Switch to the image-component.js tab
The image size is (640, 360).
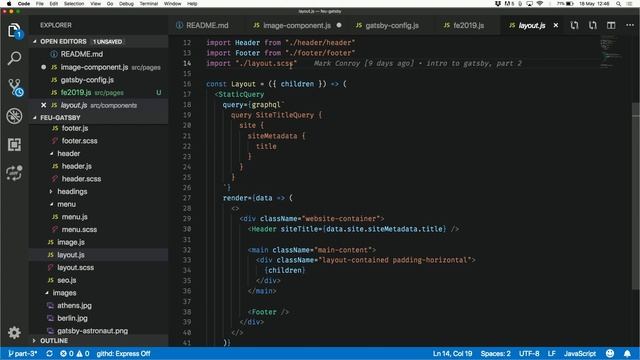coord(297,25)
